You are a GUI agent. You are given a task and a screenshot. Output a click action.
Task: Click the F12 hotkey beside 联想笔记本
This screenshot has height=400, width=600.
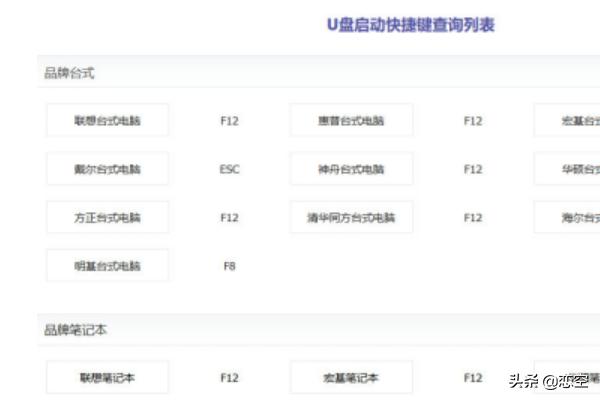229,378
